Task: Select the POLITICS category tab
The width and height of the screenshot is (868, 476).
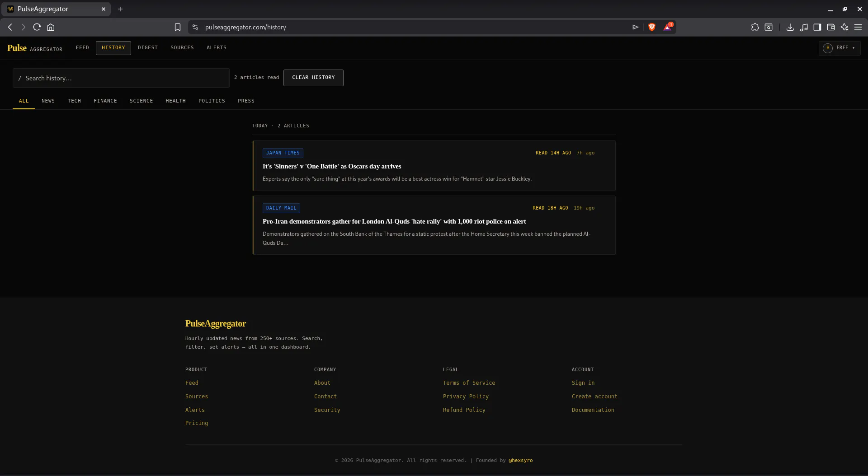Action: [212, 101]
